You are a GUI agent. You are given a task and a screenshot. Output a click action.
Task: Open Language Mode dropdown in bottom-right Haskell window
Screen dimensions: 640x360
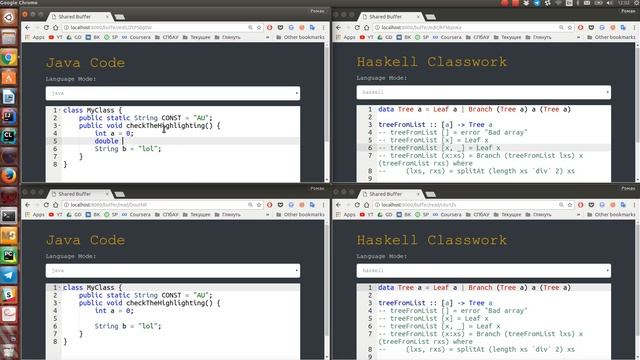(484, 270)
